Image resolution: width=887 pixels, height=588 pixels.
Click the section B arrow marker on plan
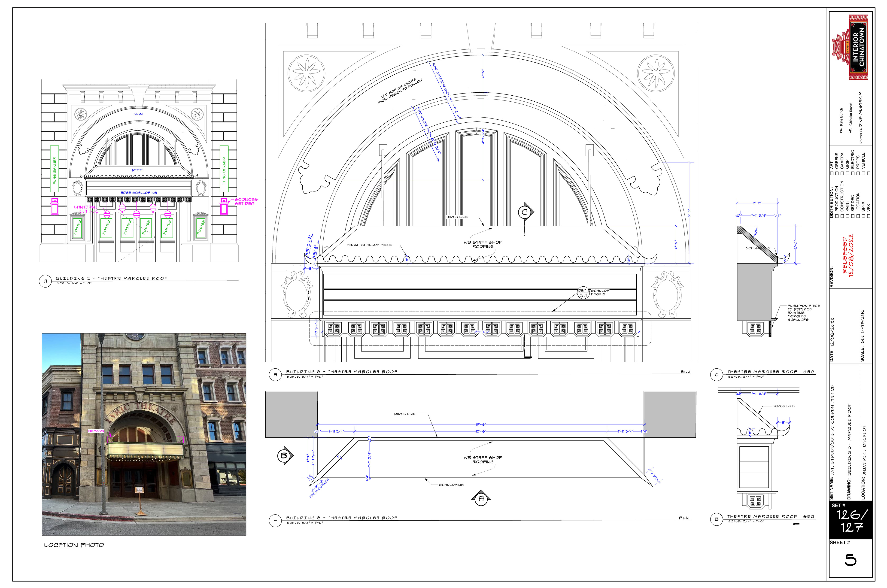point(284,456)
